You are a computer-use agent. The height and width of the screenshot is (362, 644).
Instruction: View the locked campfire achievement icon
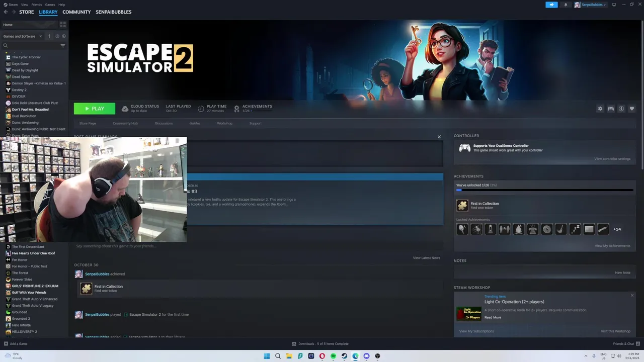tap(518, 229)
